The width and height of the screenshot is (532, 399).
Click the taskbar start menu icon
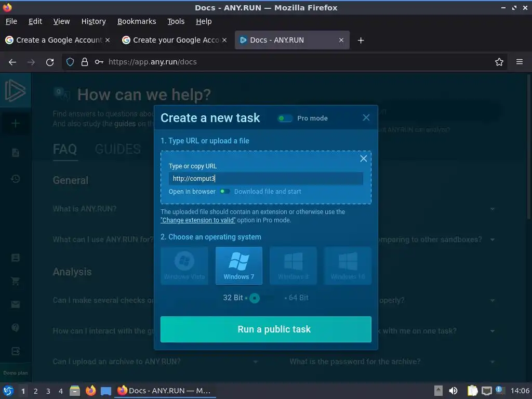[x=8, y=391]
